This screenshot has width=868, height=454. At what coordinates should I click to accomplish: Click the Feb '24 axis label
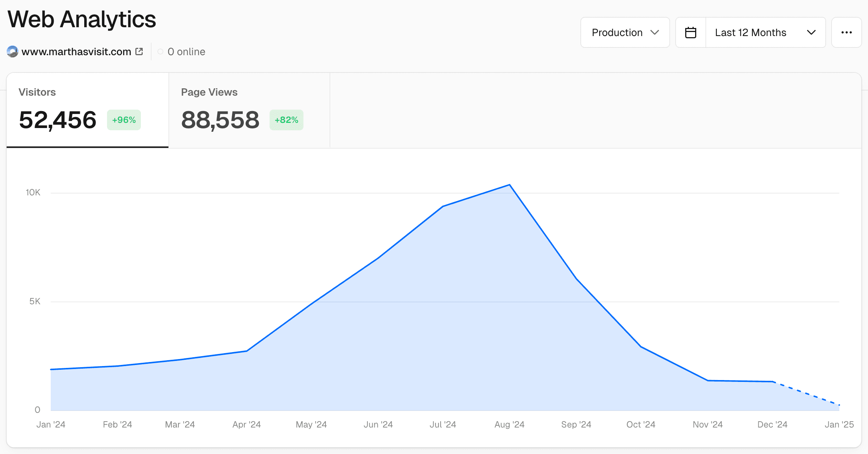[x=117, y=425]
